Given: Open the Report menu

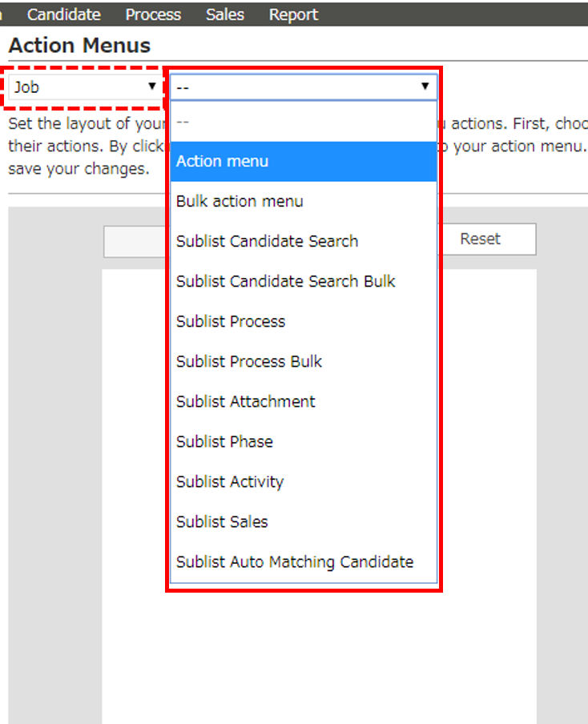Looking at the screenshot, I should [x=292, y=14].
